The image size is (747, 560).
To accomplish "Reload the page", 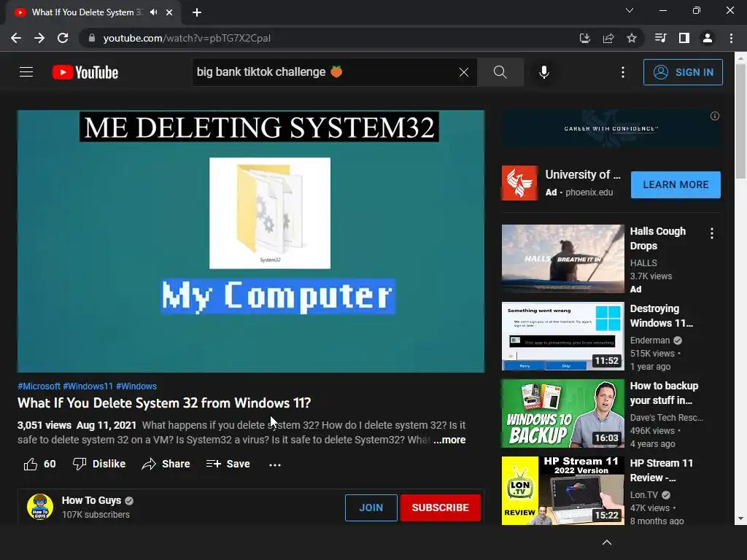I will [63, 38].
